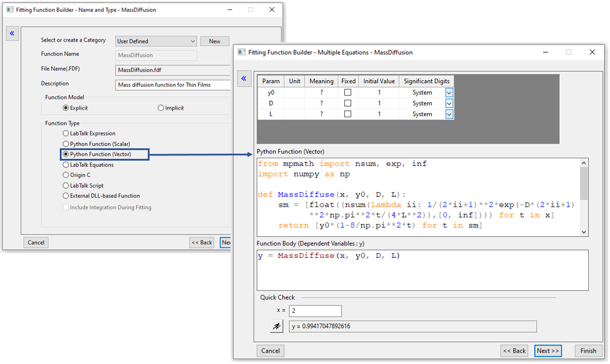The image size is (610, 364).
Task: Enable the Fixed checkbox for parameter D
Action: 348,103
